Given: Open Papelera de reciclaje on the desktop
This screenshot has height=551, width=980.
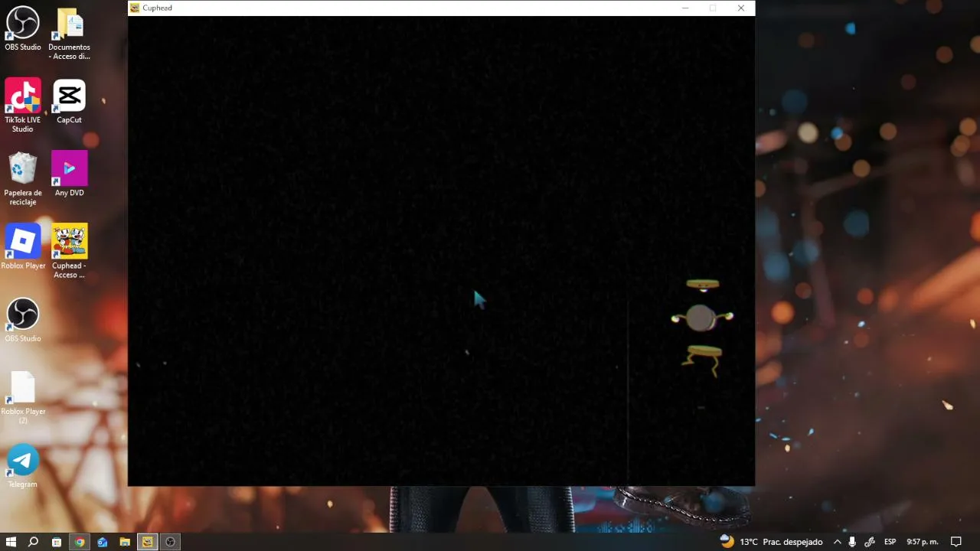Looking at the screenshot, I should tap(23, 178).
